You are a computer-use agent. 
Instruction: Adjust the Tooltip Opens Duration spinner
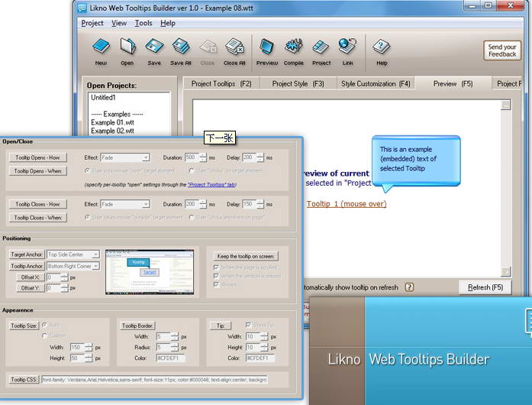point(203,157)
